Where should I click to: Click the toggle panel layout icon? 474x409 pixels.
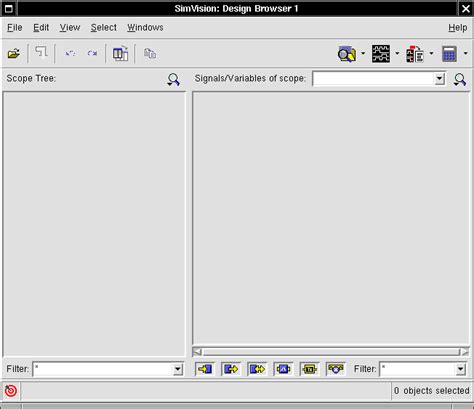tap(120, 53)
